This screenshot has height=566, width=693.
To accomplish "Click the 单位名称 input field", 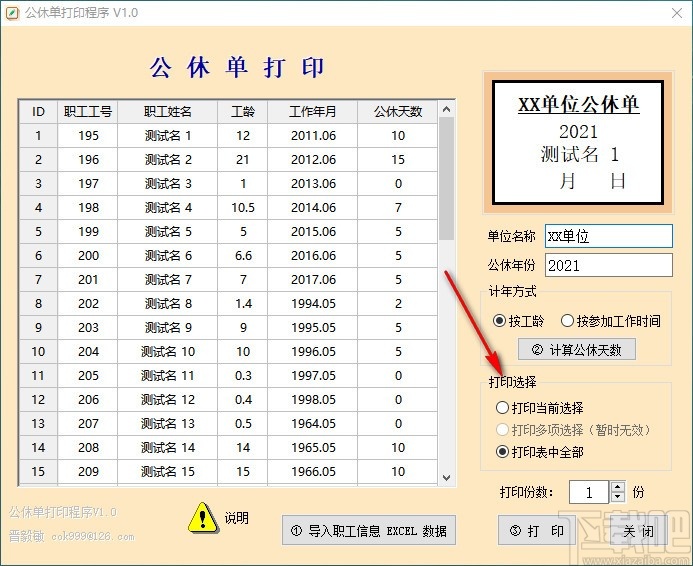I will pos(609,236).
